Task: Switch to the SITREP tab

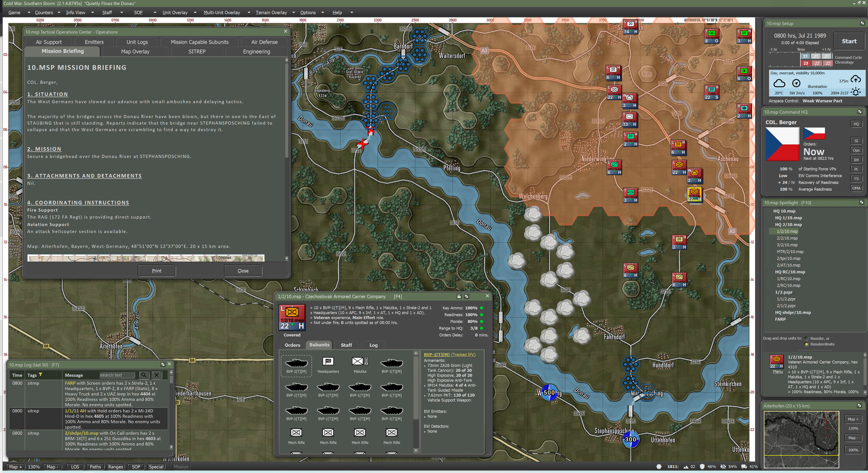Action: click(x=197, y=52)
